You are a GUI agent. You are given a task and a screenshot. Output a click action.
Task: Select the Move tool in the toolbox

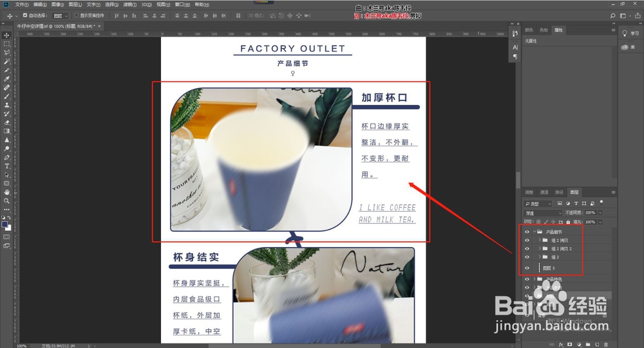7,35
